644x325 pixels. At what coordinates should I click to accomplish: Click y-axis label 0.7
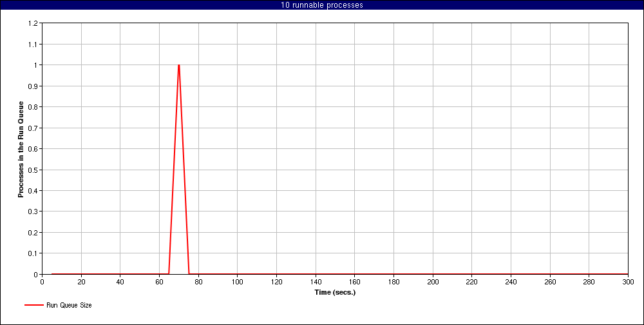(x=33, y=128)
